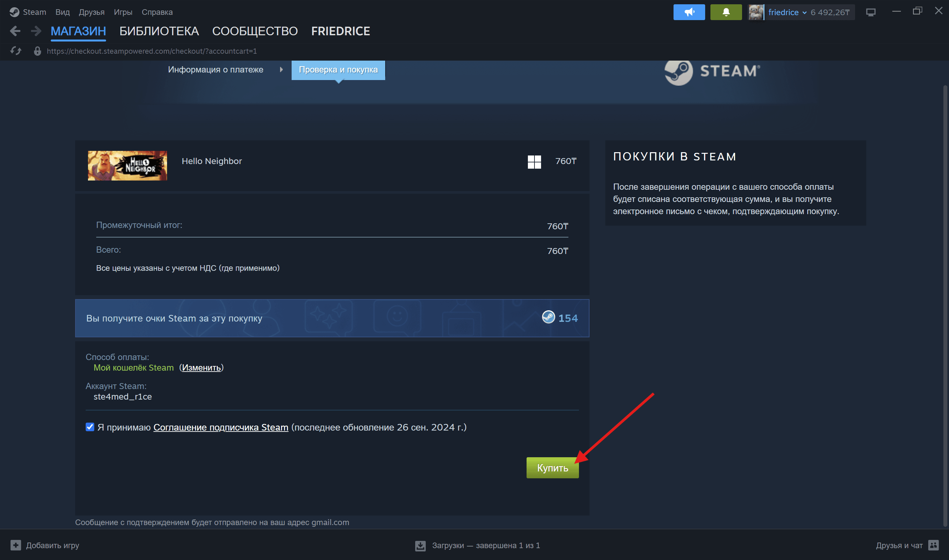949x560 pixels.
Task: Click the padlock security icon
Action: pos(37,51)
